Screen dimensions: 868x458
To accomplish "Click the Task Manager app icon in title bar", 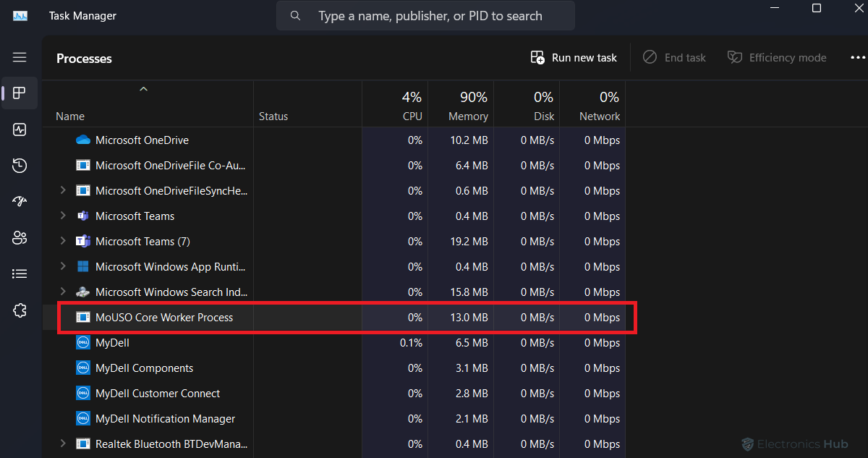I will [x=20, y=15].
